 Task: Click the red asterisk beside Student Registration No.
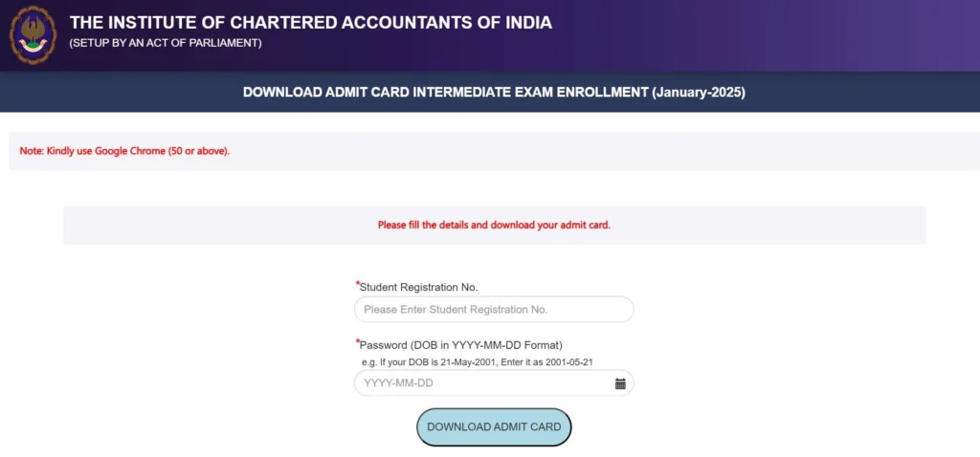coord(357,284)
